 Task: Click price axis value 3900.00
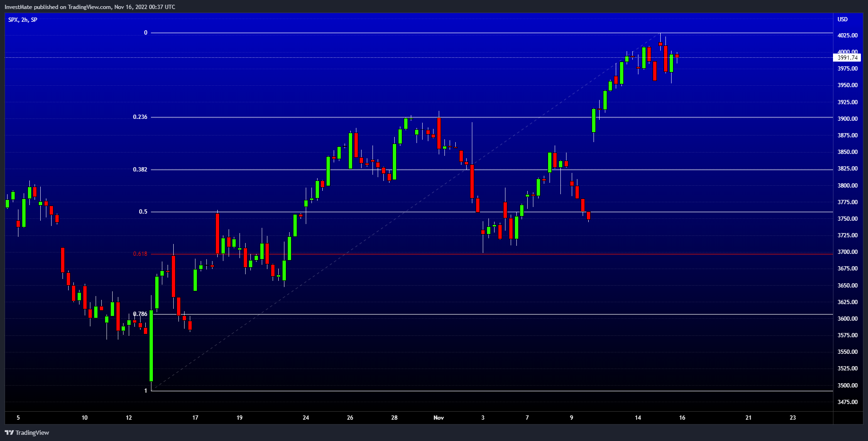click(847, 119)
